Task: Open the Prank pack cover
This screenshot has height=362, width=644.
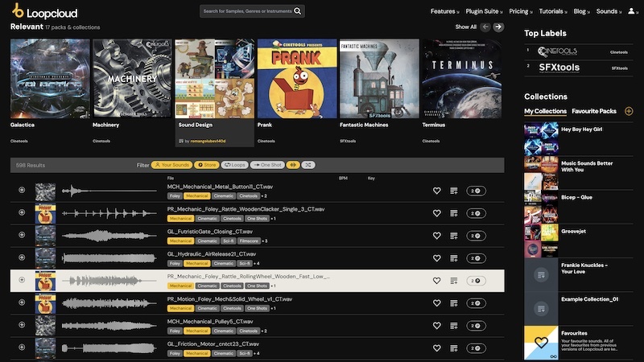Action: [297, 78]
